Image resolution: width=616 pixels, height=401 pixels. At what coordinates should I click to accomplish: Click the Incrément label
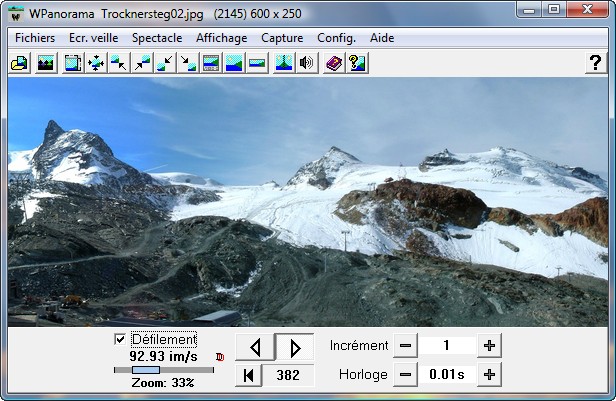click(359, 346)
